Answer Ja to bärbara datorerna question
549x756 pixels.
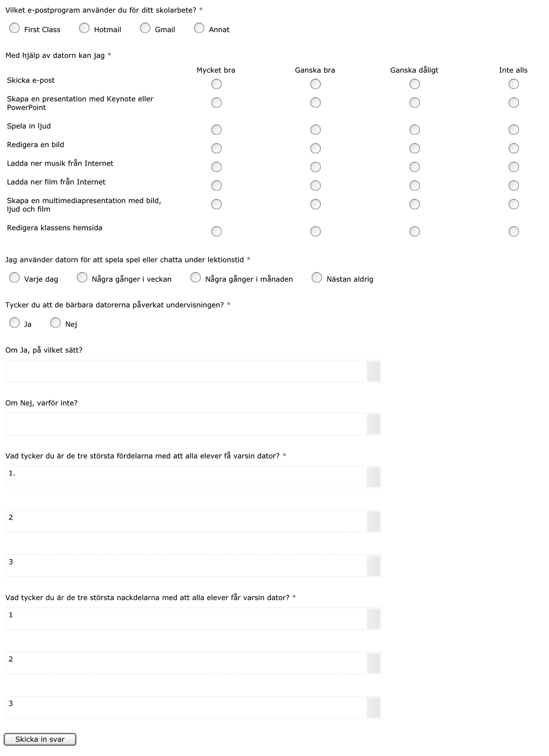coord(14,323)
